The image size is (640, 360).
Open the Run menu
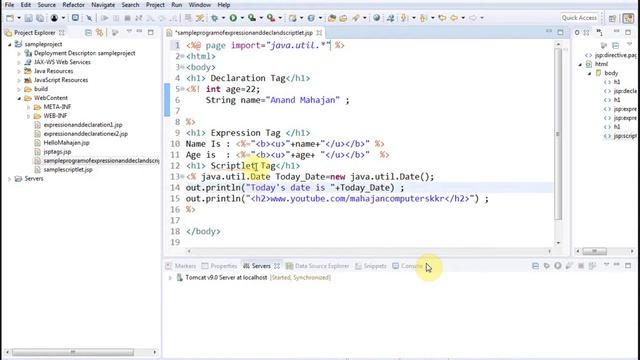[x=176, y=5]
